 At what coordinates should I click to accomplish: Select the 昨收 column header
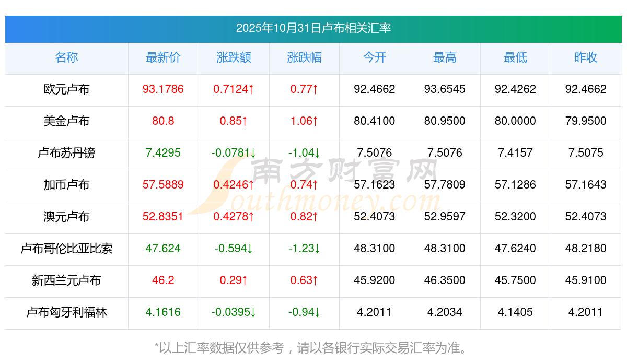pos(586,57)
